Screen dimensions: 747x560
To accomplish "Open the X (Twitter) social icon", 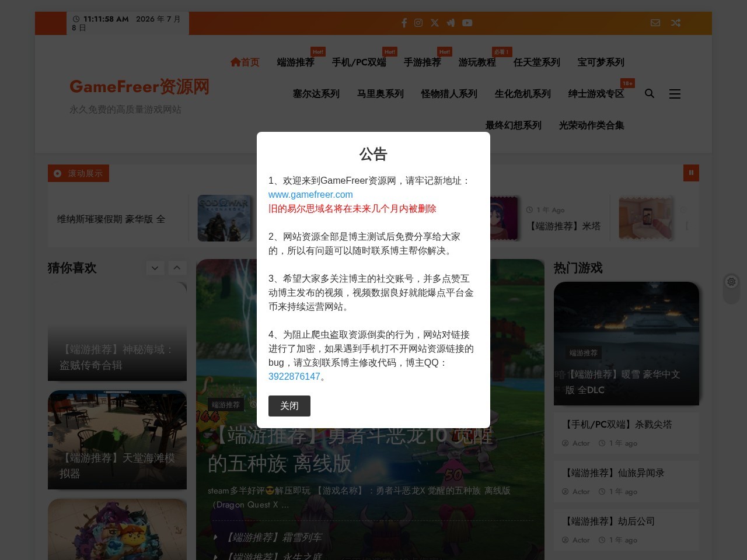I will pyautogui.click(x=435, y=23).
